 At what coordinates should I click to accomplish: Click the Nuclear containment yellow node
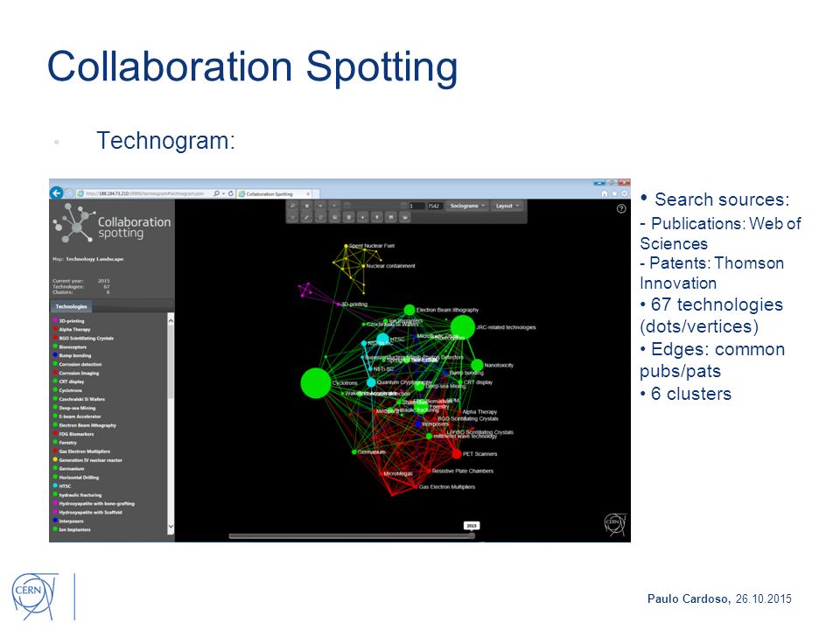(x=364, y=266)
